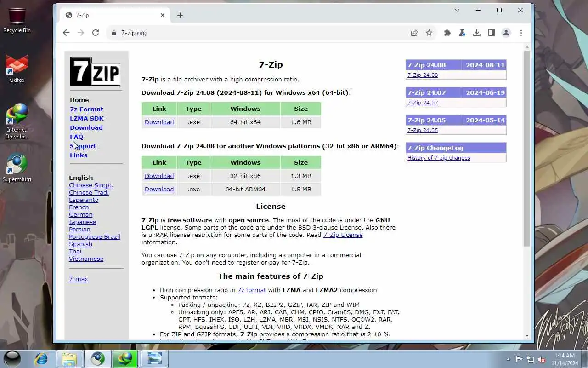588x368 pixels.
Task: Click the flask extension icon in toolbar
Action: click(462, 33)
